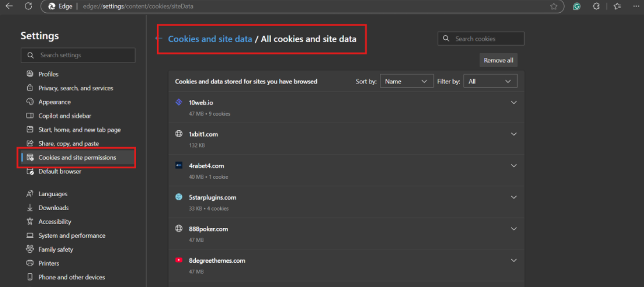Open the Grammarly extension icon

tap(577, 6)
